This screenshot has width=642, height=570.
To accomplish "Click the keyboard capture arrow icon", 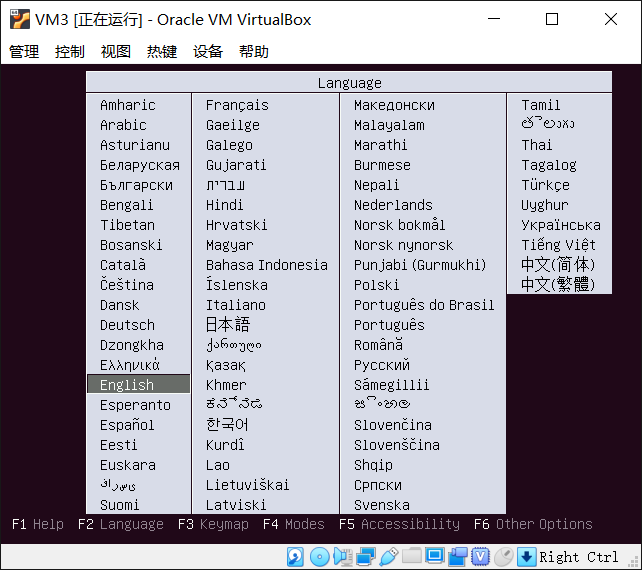I will 526,557.
